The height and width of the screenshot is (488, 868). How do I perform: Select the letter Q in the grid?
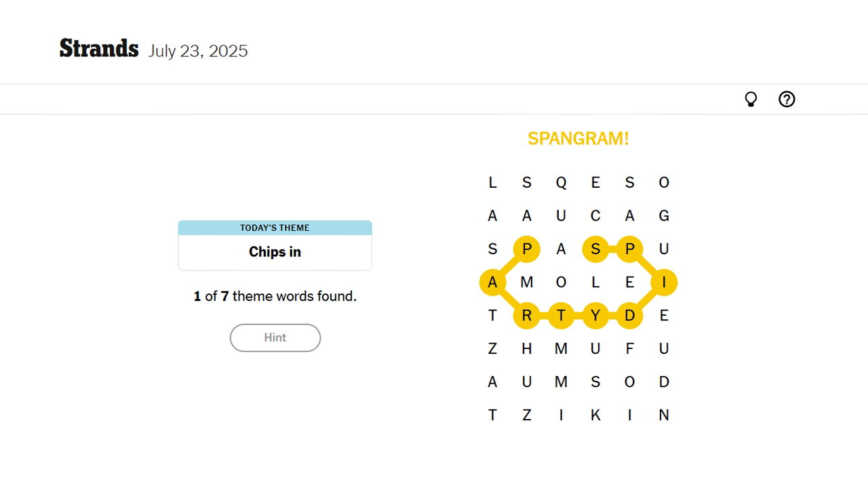[x=561, y=182]
